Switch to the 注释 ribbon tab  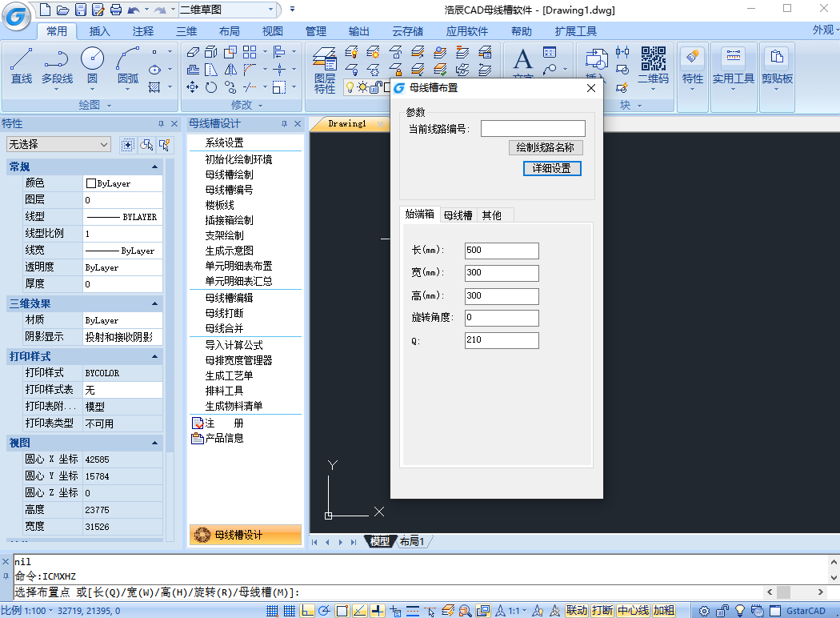coord(143,31)
